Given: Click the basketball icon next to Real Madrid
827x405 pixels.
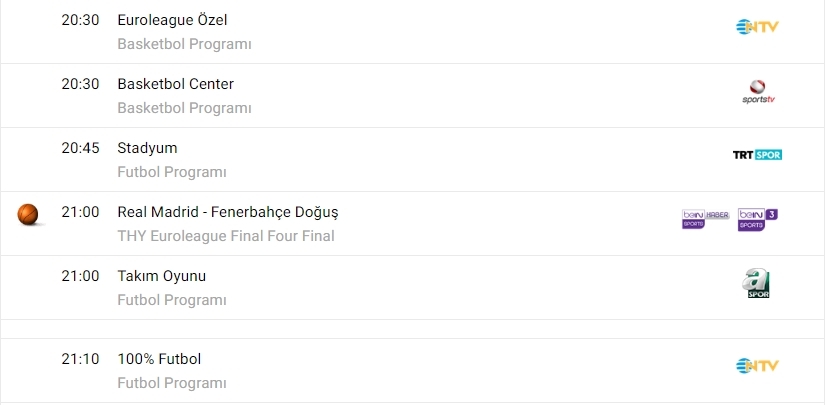Looking at the screenshot, I should tap(28, 214).
